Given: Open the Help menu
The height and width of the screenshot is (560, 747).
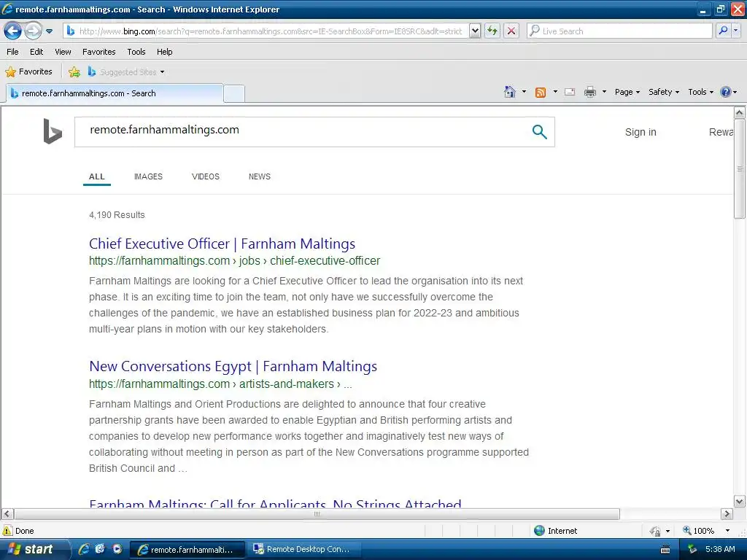Looking at the screenshot, I should coord(164,52).
